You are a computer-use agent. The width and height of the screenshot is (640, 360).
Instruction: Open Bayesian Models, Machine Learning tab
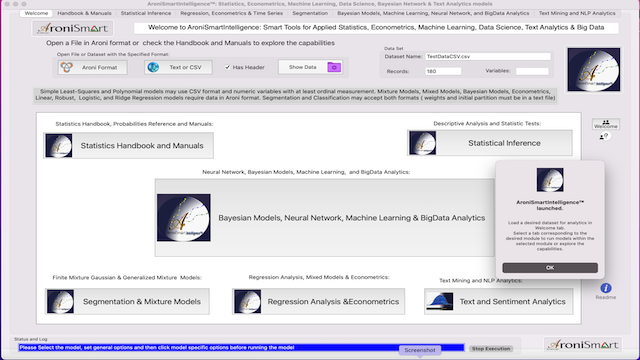pyautogui.click(x=433, y=13)
